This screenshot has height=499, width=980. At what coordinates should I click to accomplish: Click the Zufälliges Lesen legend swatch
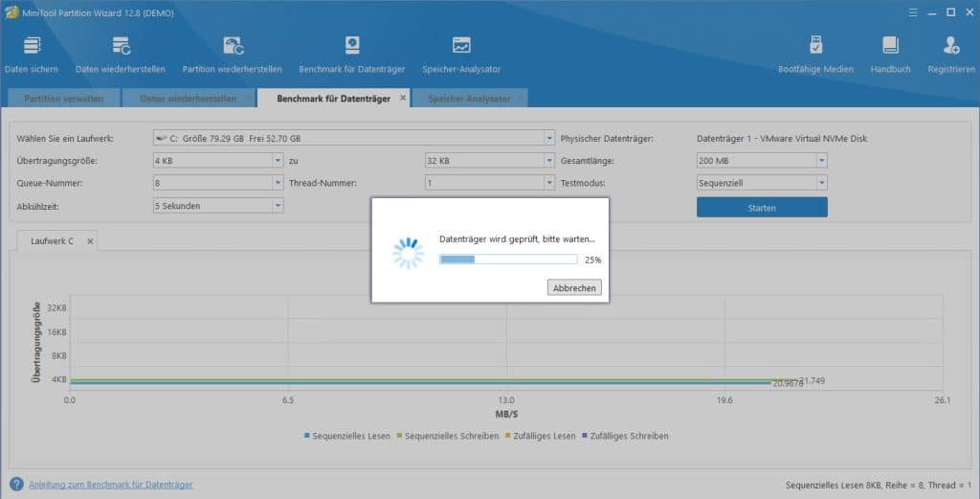(x=508, y=435)
